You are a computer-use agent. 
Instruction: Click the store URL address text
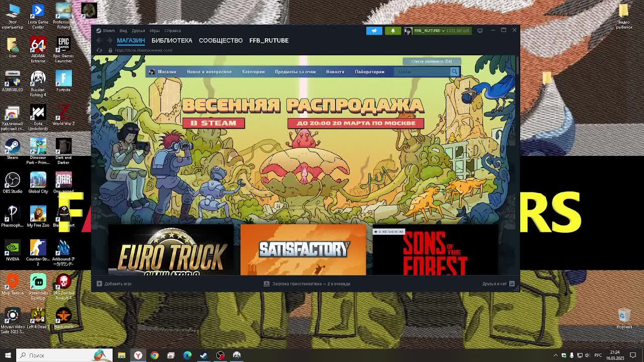(x=143, y=50)
